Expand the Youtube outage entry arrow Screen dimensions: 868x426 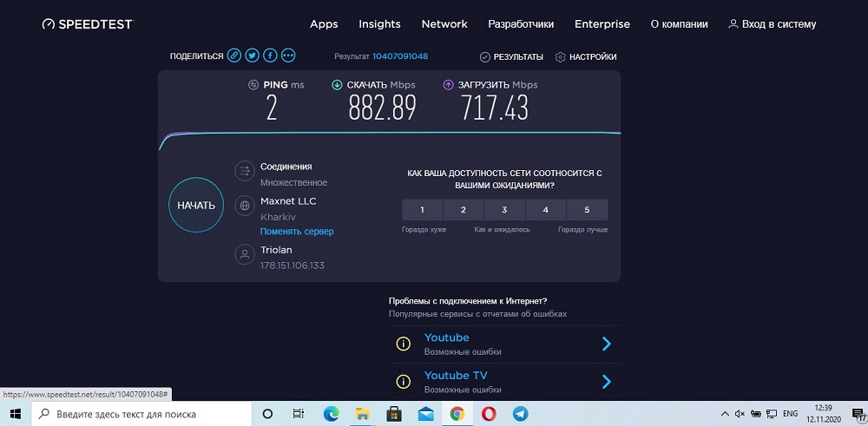pos(606,344)
